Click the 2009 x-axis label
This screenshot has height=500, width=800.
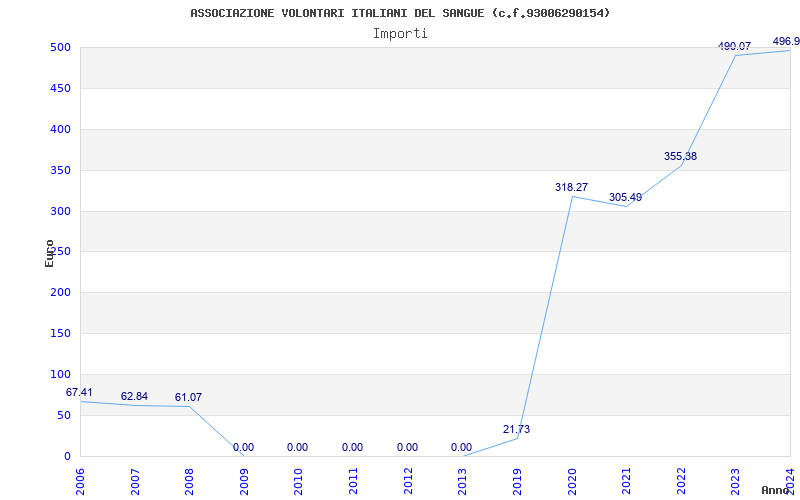pyautogui.click(x=244, y=482)
